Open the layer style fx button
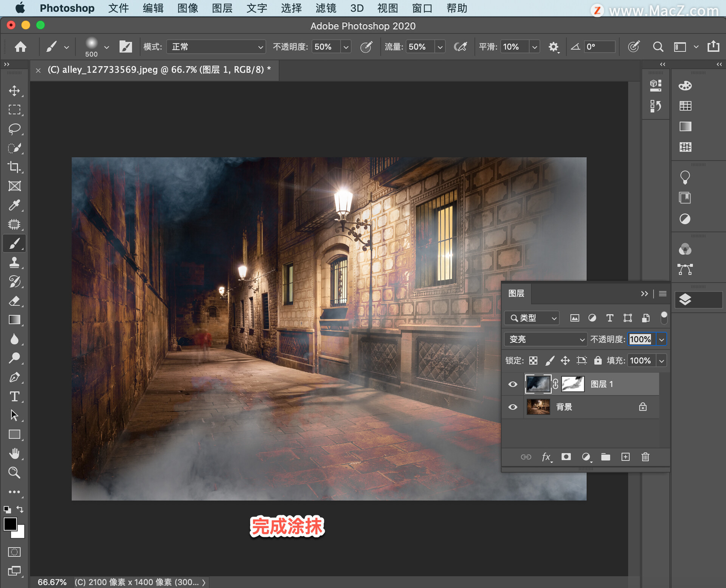 546,457
